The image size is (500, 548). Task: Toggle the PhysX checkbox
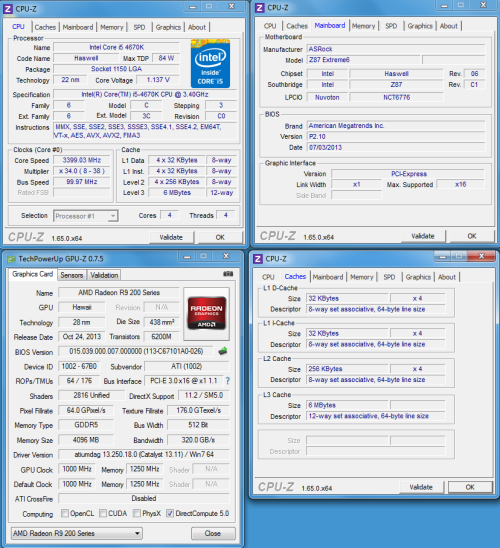pyautogui.click(x=137, y=513)
